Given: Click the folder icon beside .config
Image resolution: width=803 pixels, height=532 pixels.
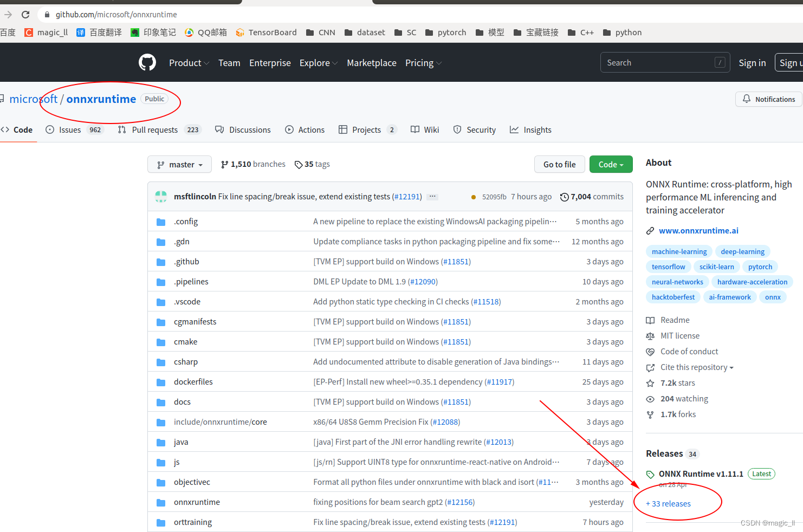Looking at the screenshot, I should pos(161,222).
